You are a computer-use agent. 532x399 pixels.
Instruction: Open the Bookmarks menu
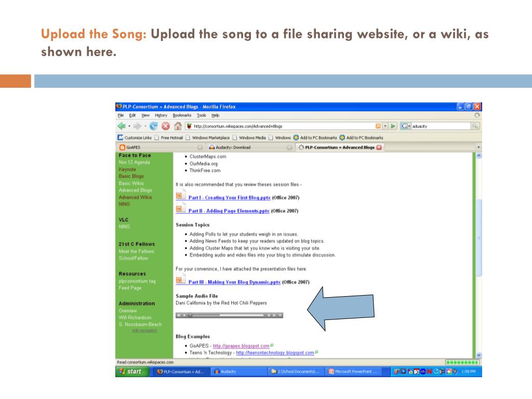click(182, 115)
